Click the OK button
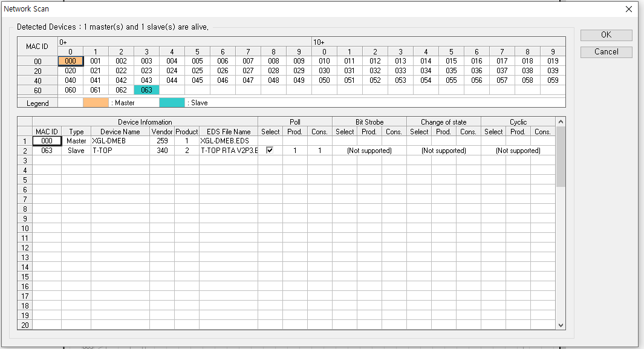This screenshot has height=349, width=644. (606, 35)
